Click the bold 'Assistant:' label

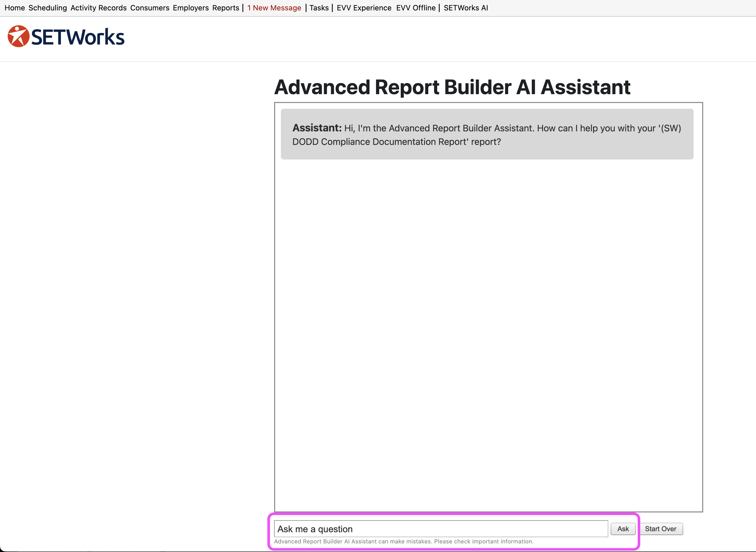tap(317, 128)
